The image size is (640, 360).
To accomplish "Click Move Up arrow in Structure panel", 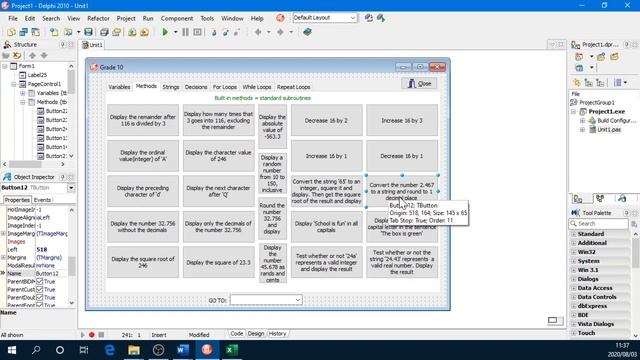I will click(32, 55).
